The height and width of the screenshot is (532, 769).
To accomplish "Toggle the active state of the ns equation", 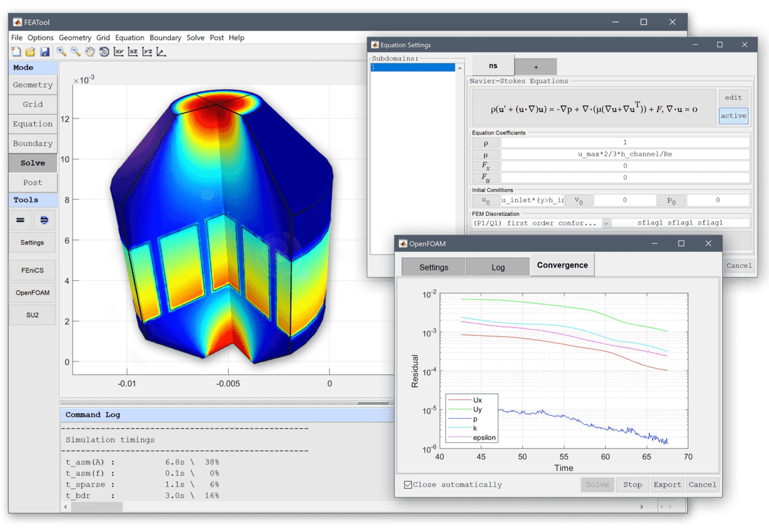I will click(x=733, y=115).
